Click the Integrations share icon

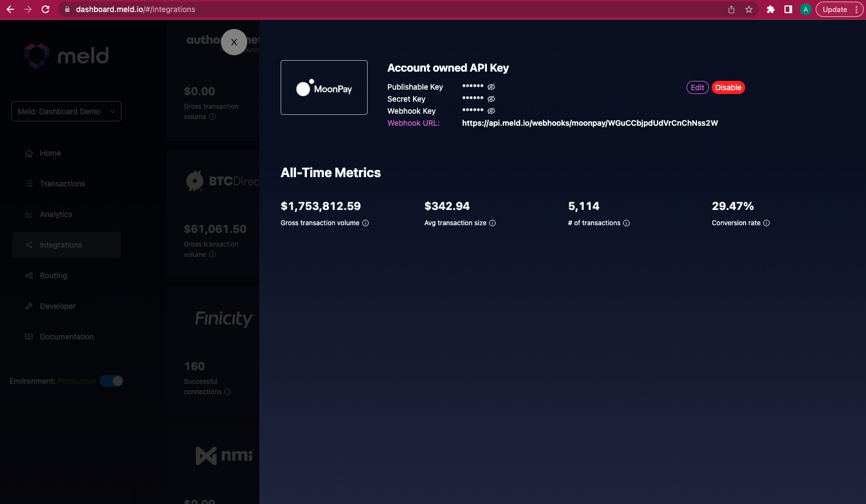(29, 245)
